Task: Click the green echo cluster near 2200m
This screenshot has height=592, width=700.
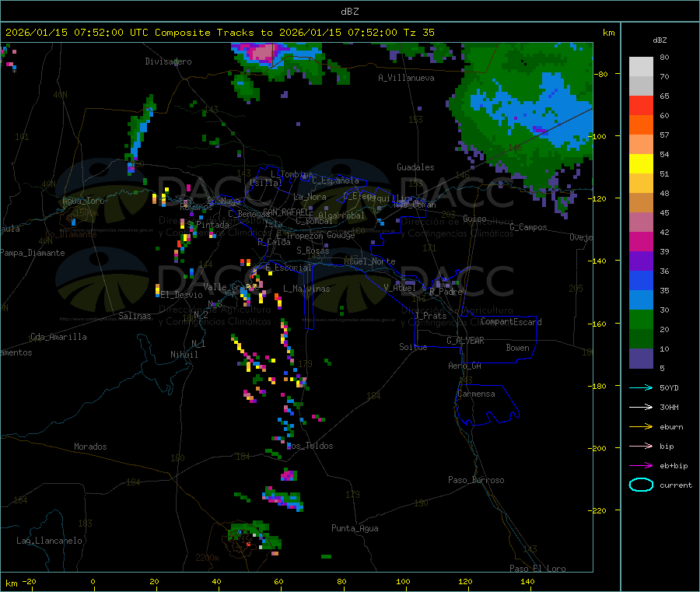Action: click(254, 535)
